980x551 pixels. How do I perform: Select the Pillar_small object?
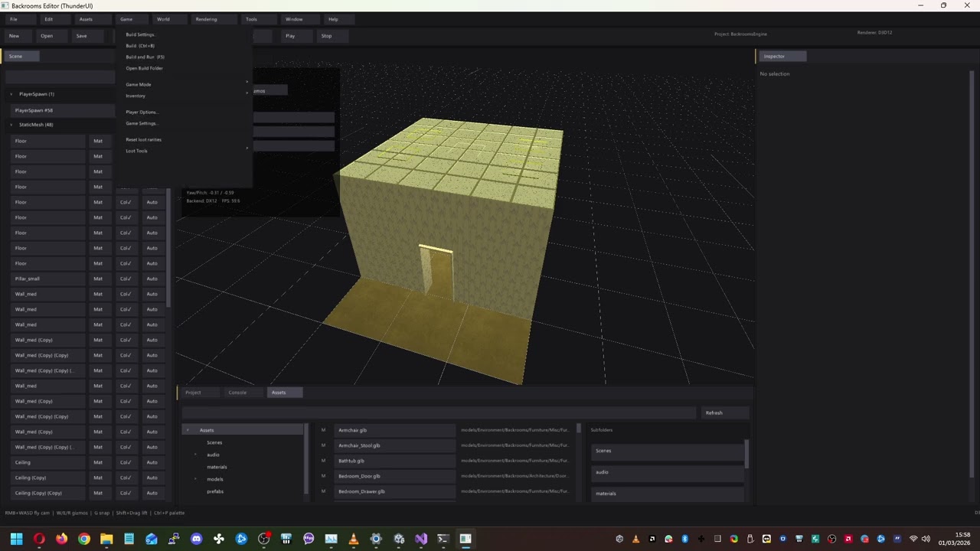point(48,279)
